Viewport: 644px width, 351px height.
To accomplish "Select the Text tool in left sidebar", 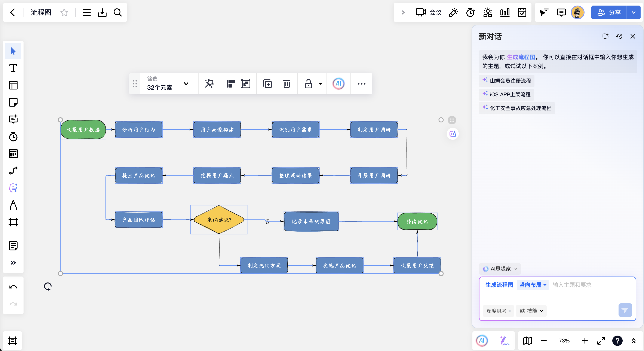I will click(13, 68).
